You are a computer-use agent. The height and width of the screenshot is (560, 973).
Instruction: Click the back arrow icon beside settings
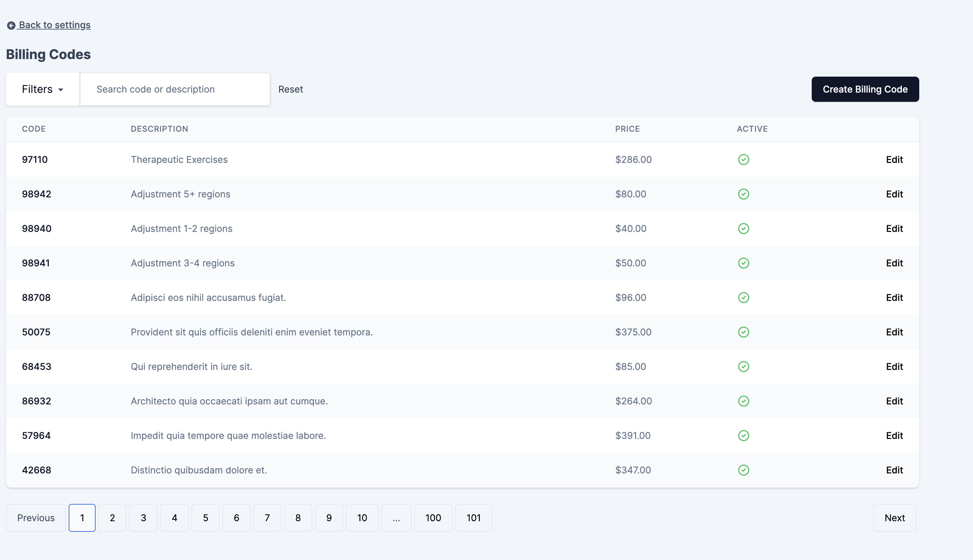(x=11, y=26)
